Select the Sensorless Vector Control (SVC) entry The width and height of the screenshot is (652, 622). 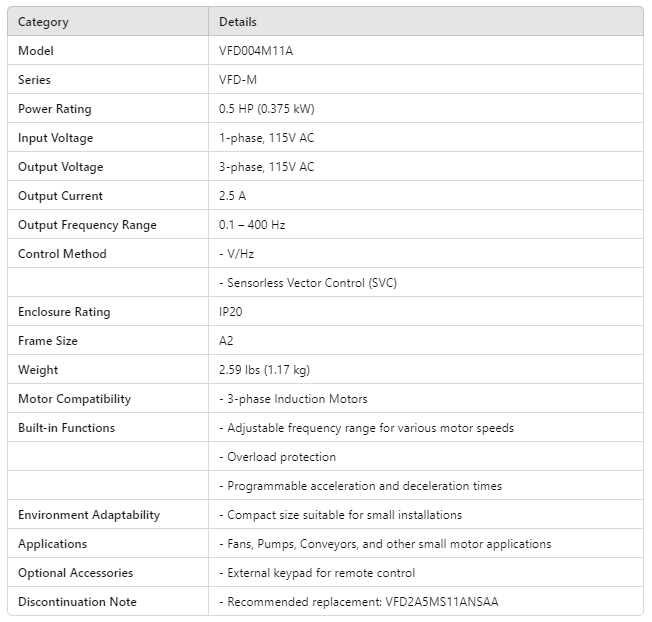tap(308, 283)
